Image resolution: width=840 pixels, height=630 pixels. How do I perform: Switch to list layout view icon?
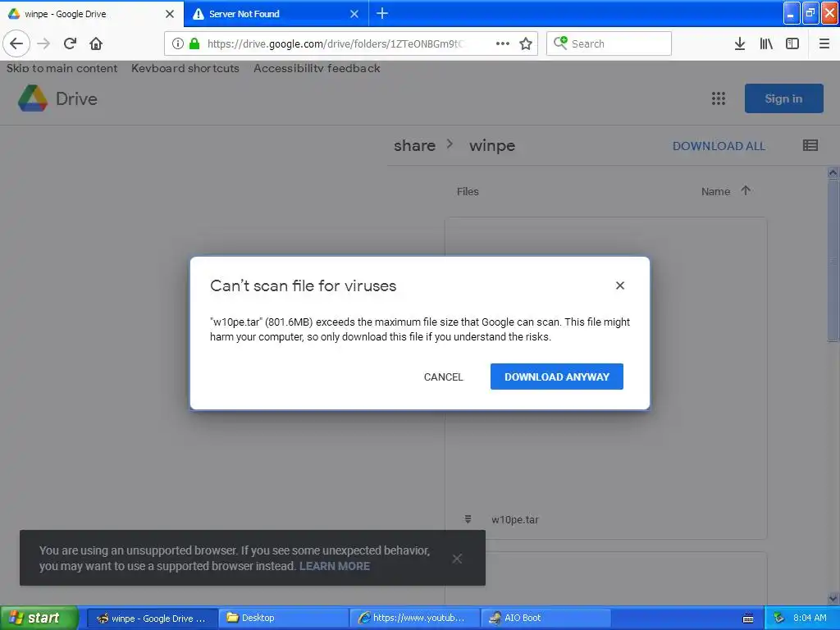tap(810, 145)
